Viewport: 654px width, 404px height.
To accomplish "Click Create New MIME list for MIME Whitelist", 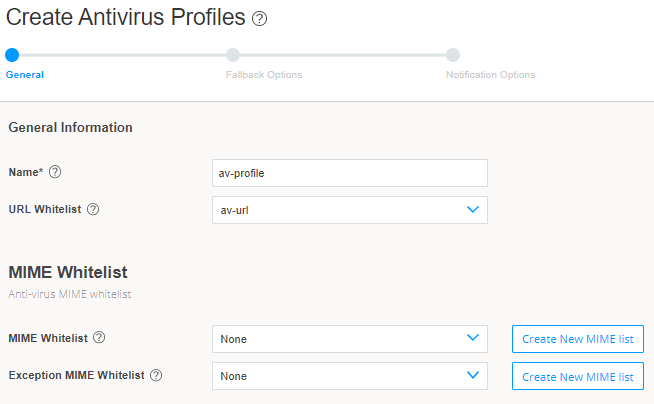I will pos(578,339).
